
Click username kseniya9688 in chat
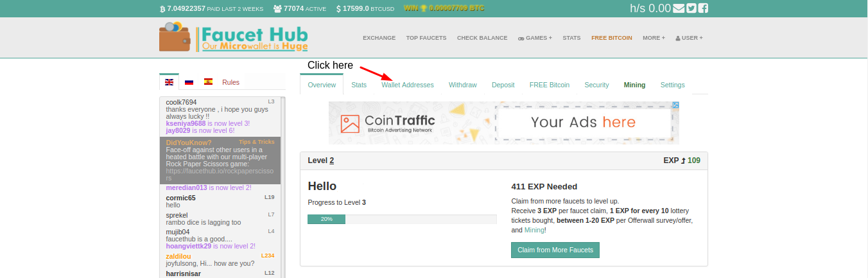[x=186, y=123]
